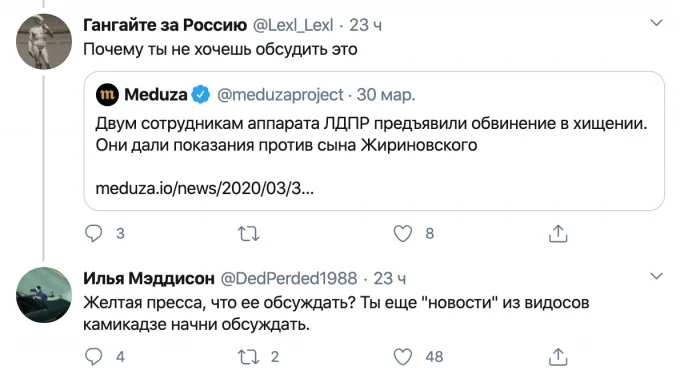The image size is (680, 379).
Task: Share Илья Мэддисон's tweet
Action: (558, 357)
